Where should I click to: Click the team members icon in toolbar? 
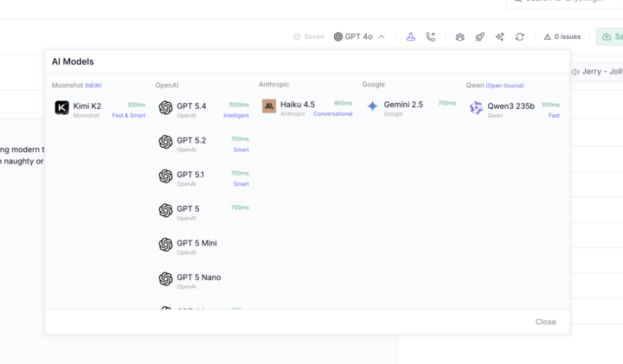pyautogui.click(x=460, y=37)
